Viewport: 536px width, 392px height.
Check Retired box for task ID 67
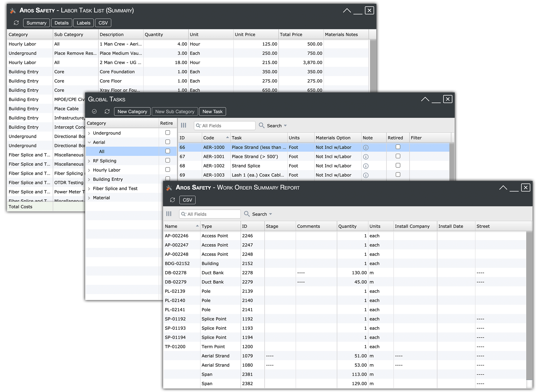[398, 156]
